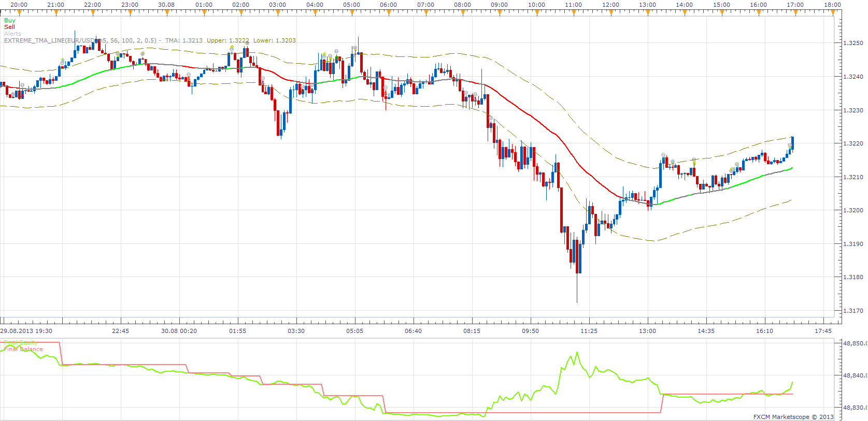Viewport: 868px width, 421px height.
Task: Click the 05:05 time label on bottom axis
Action: point(355,331)
